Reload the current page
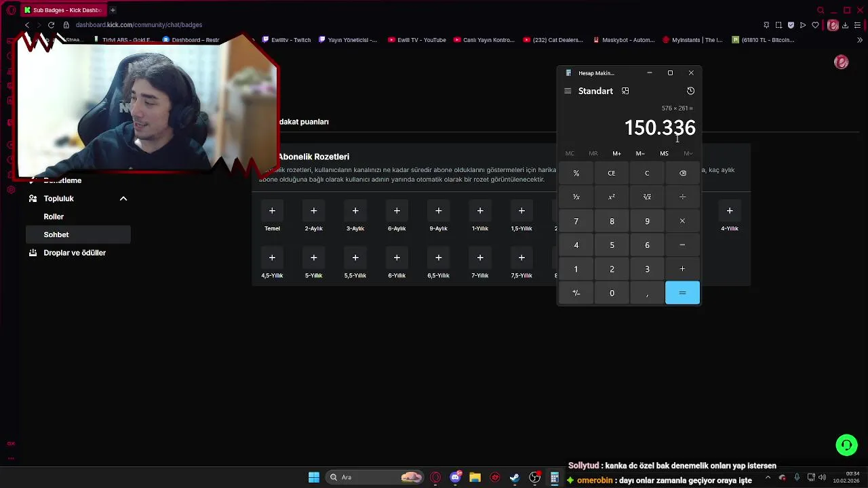This screenshot has height=488, width=868. [51, 25]
